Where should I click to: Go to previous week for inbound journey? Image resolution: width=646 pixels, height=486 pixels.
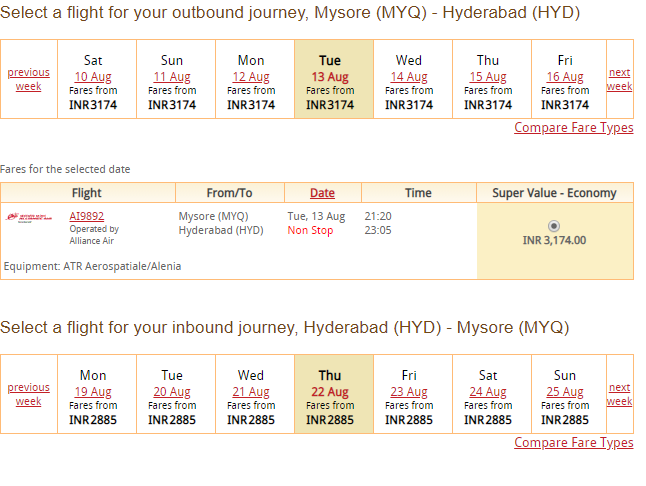28,394
